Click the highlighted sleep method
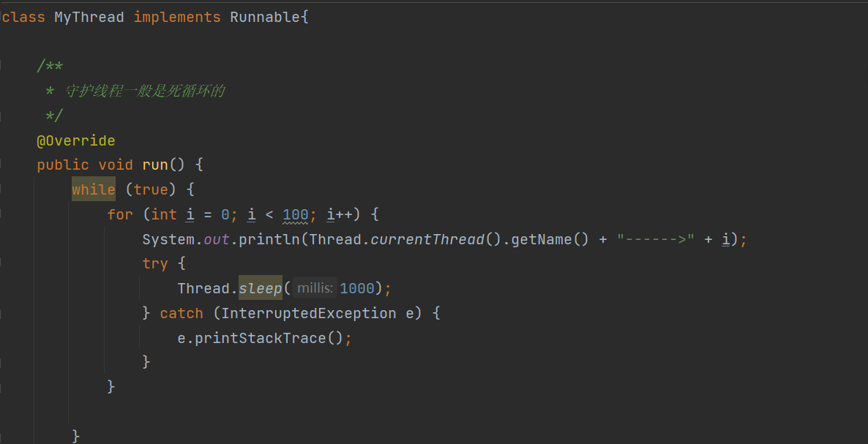868x444 pixels. coord(260,288)
